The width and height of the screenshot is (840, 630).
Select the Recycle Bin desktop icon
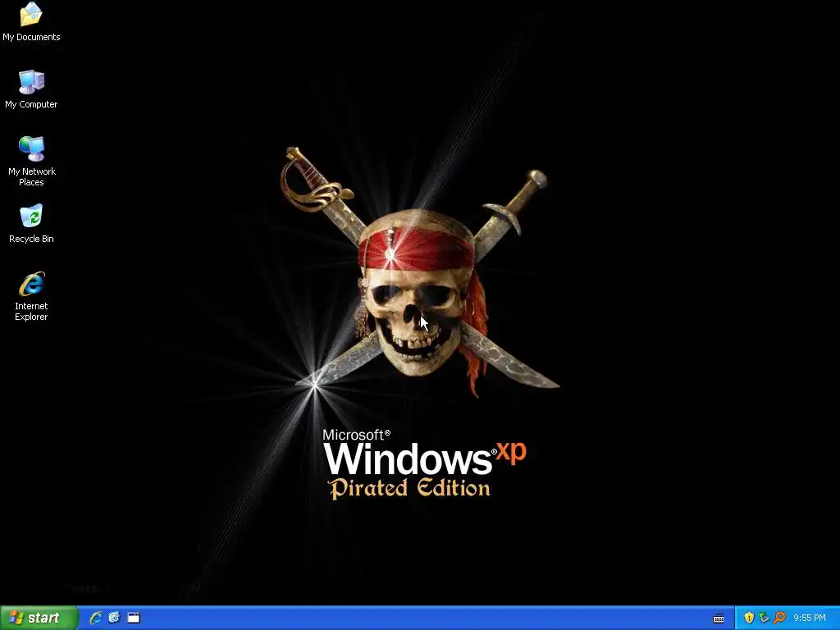31,224
